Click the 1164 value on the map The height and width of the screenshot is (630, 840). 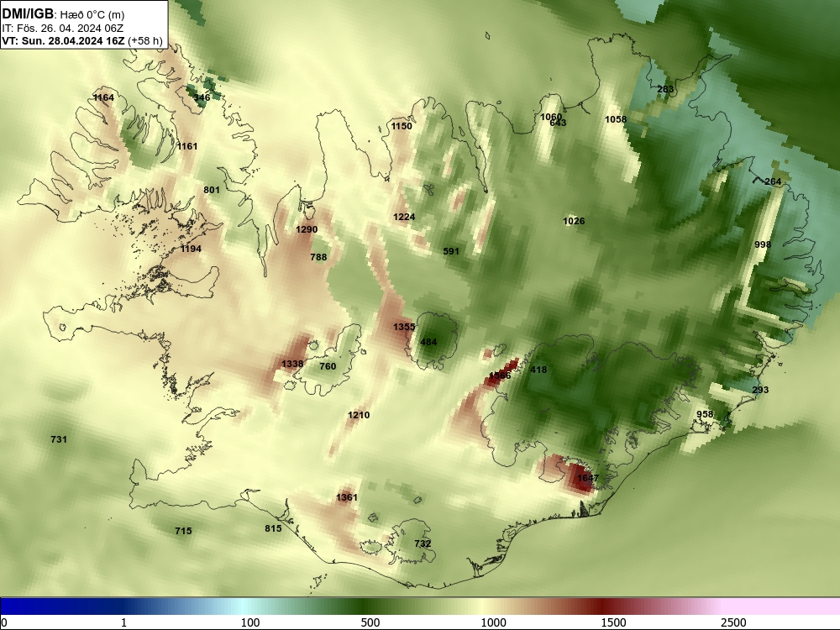click(x=103, y=97)
